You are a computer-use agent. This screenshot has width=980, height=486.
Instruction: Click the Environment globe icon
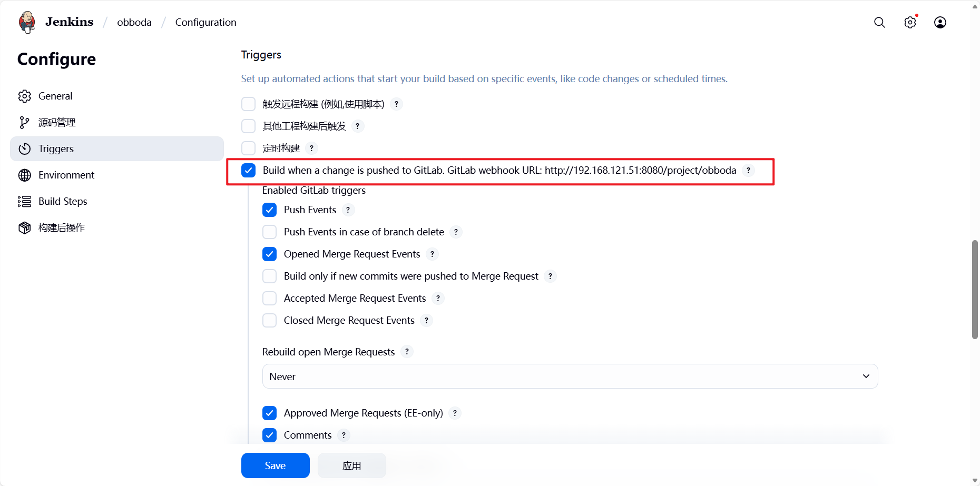click(x=25, y=175)
